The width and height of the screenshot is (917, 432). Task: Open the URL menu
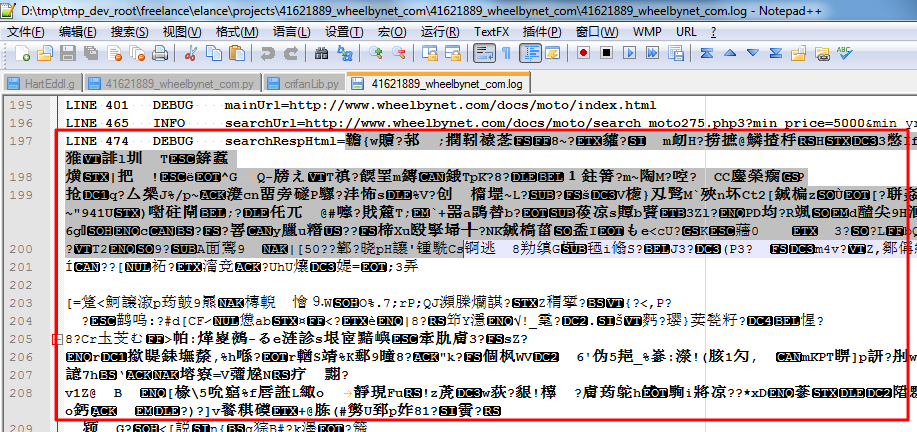click(x=686, y=31)
